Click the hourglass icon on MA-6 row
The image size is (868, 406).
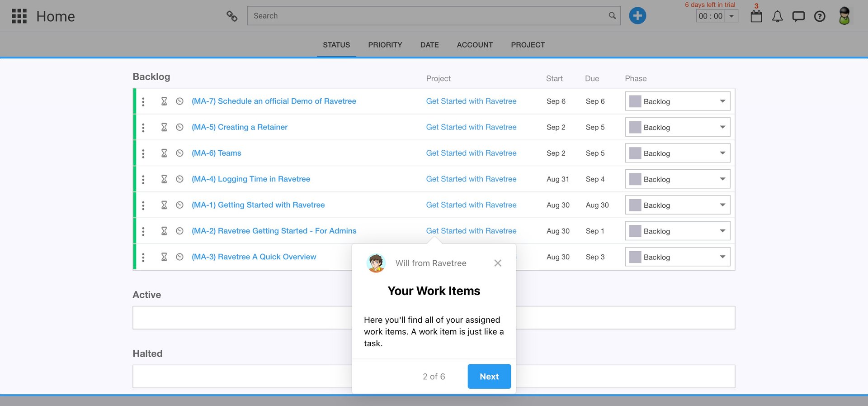click(x=164, y=153)
